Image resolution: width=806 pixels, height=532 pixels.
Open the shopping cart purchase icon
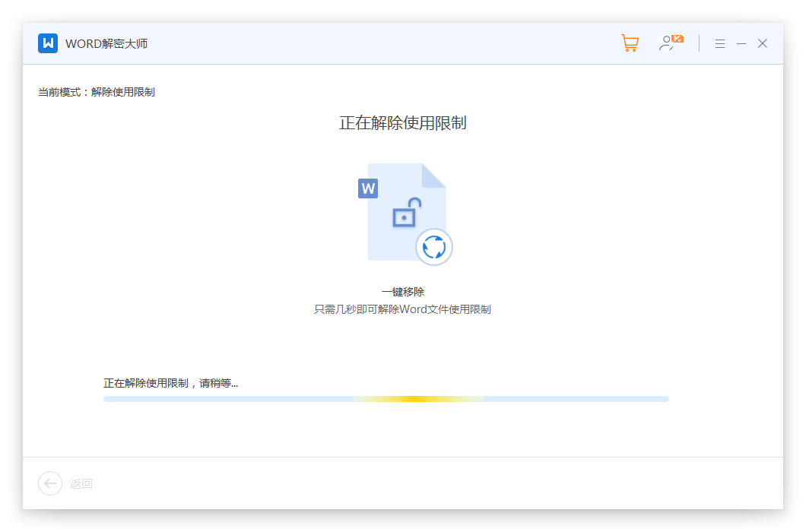click(x=630, y=43)
